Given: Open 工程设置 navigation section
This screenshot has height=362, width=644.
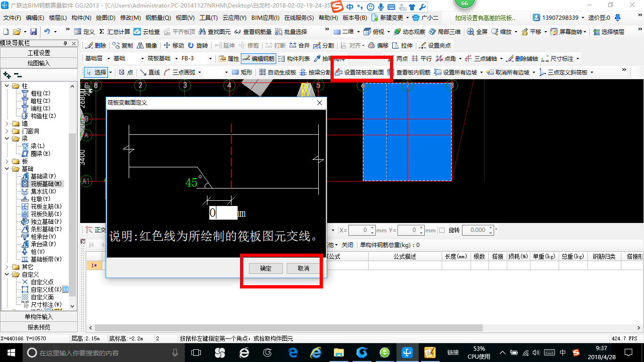Looking at the screenshot, I should (x=39, y=53).
